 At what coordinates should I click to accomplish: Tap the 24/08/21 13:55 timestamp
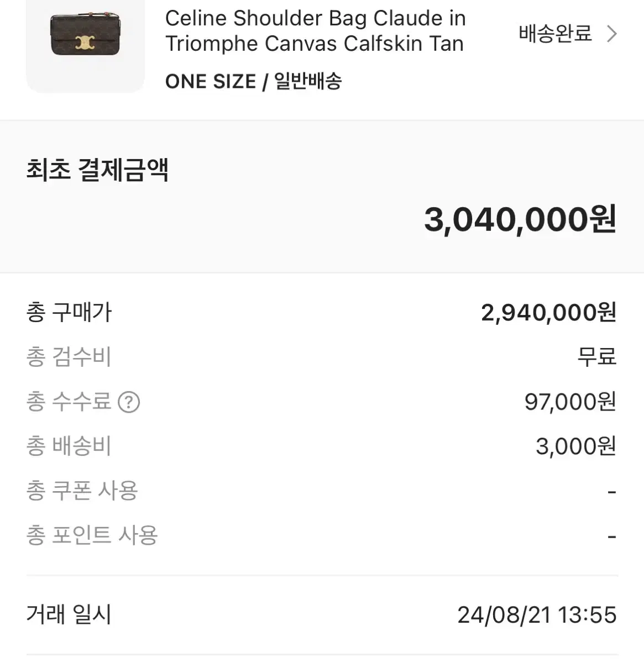pyautogui.click(x=537, y=615)
